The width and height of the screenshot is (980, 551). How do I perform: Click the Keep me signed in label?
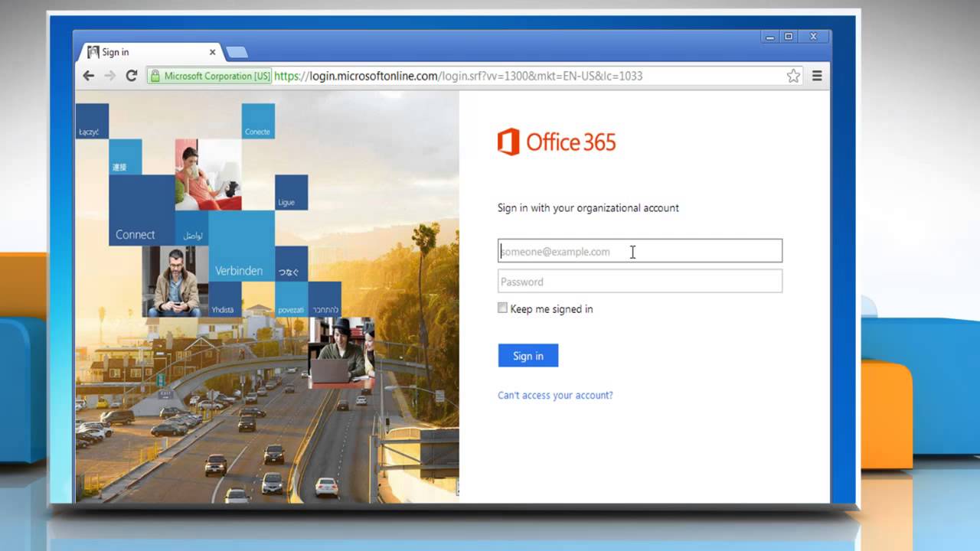click(551, 309)
